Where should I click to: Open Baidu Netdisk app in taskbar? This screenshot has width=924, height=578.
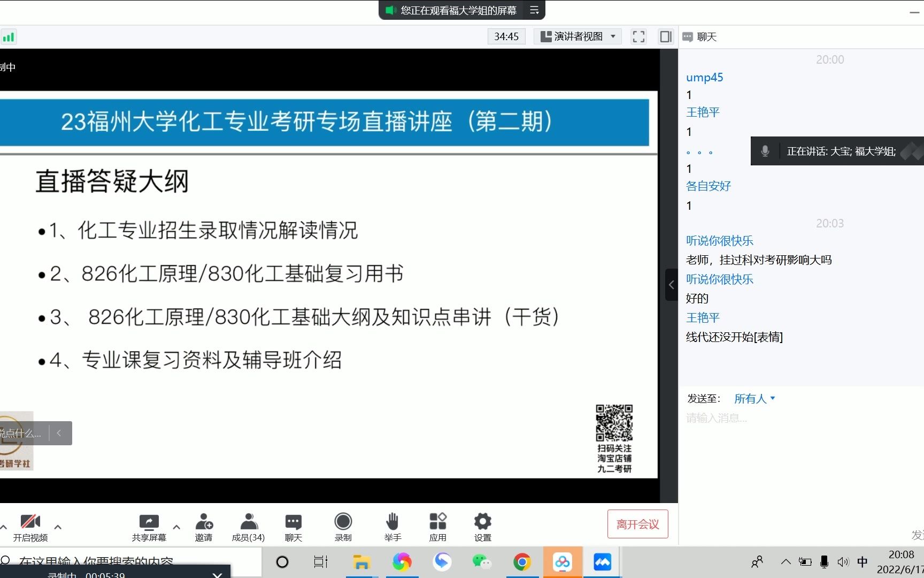point(563,562)
